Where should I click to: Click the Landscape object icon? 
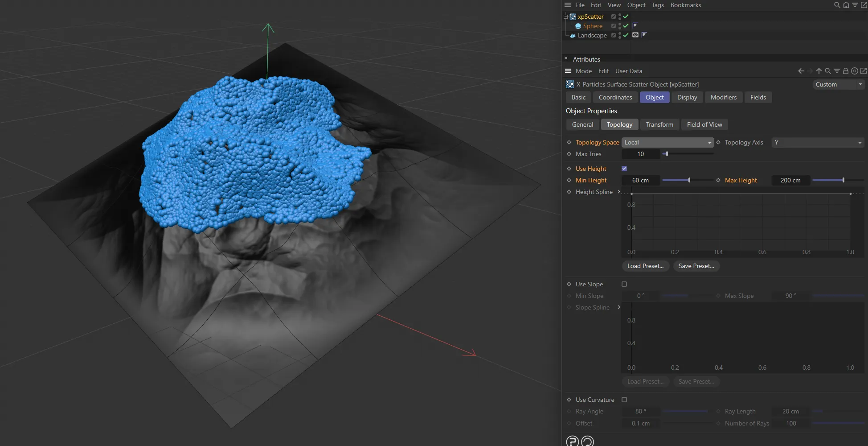[573, 35]
